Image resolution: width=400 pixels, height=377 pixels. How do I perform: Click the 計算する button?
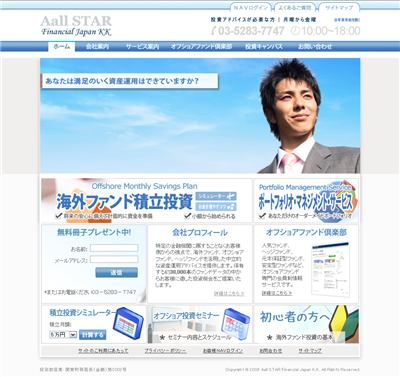[x=93, y=335]
